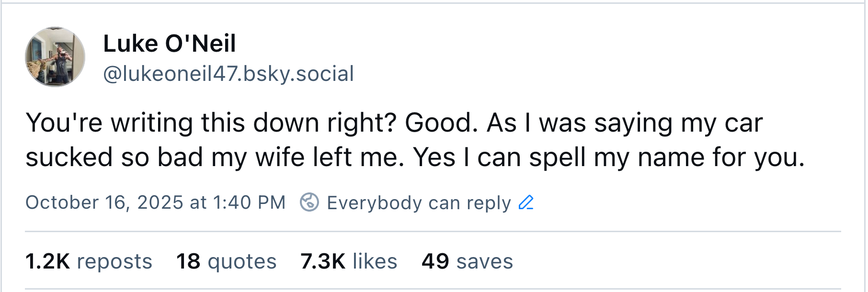Select the edit pencil at the end of the reply line
Image resolution: width=868 pixels, height=292 pixels.
[x=526, y=203]
